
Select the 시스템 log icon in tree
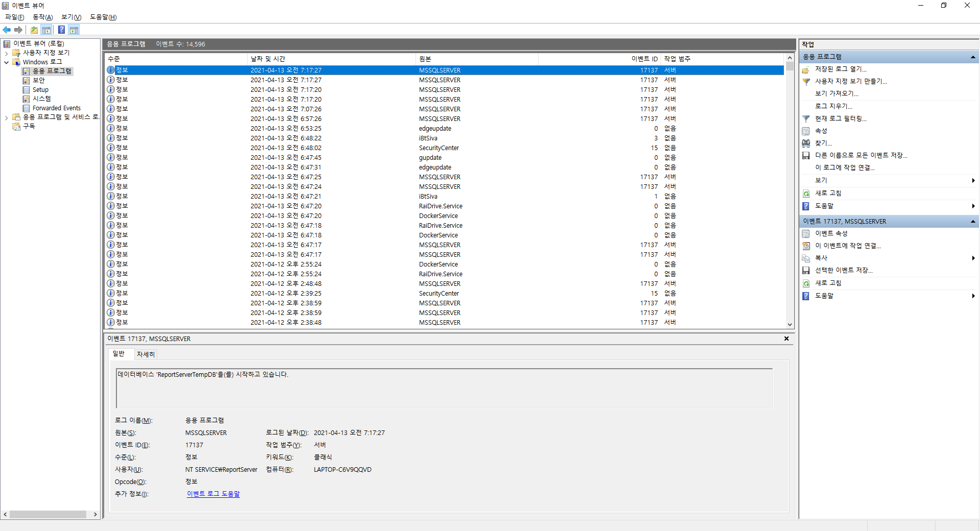[x=26, y=99]
